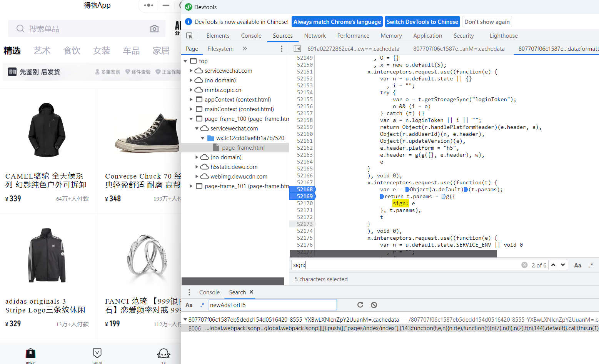Collapse page-frame_100 node
The height and width of the screenshot is (364, 599).
191,119
